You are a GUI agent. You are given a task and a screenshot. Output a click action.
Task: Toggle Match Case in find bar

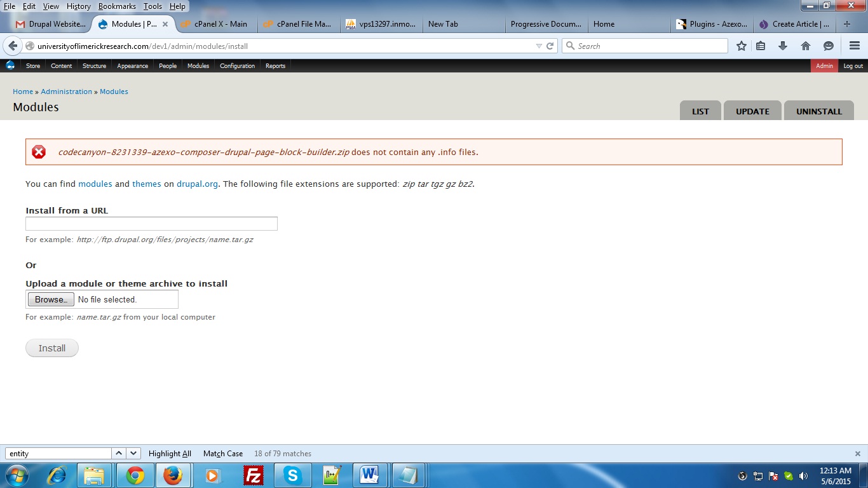coord(222,454)
